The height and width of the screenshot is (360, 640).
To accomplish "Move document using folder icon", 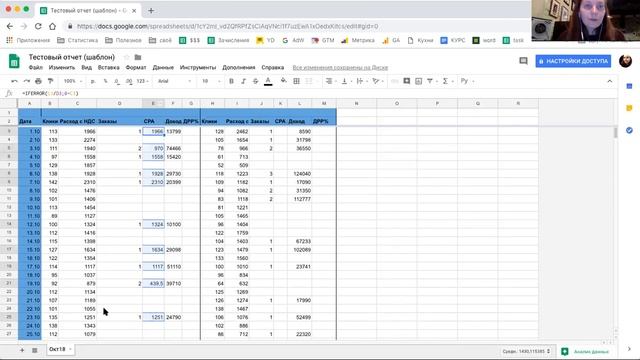I will [x=138, y=57].
